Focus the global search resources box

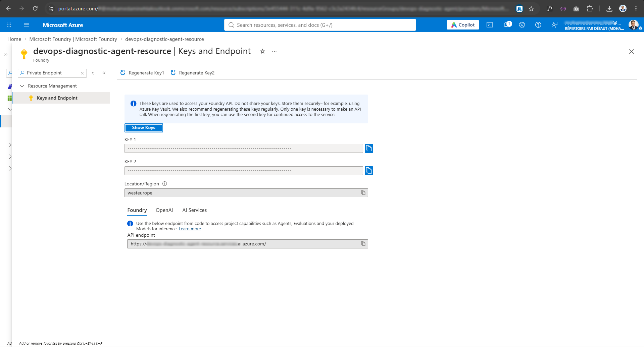pyautogui.click(x=320, y=25)
